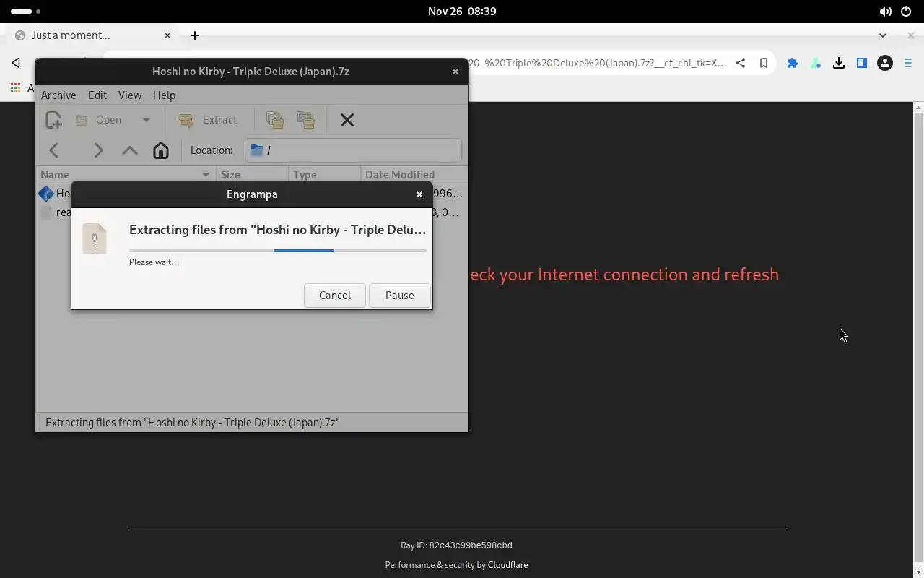This screenshot has width=924, height=578.
Task: Open the View menu in Engrampa
Action: pos(130,95)
